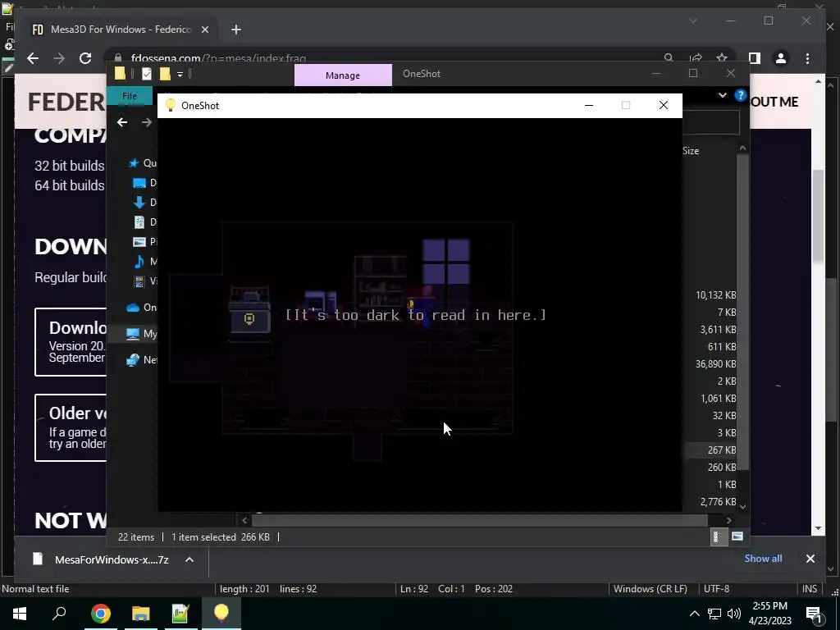Screen dimensions: 840x630
Task: Click the computer object in OneShot game
Action: 321,303
